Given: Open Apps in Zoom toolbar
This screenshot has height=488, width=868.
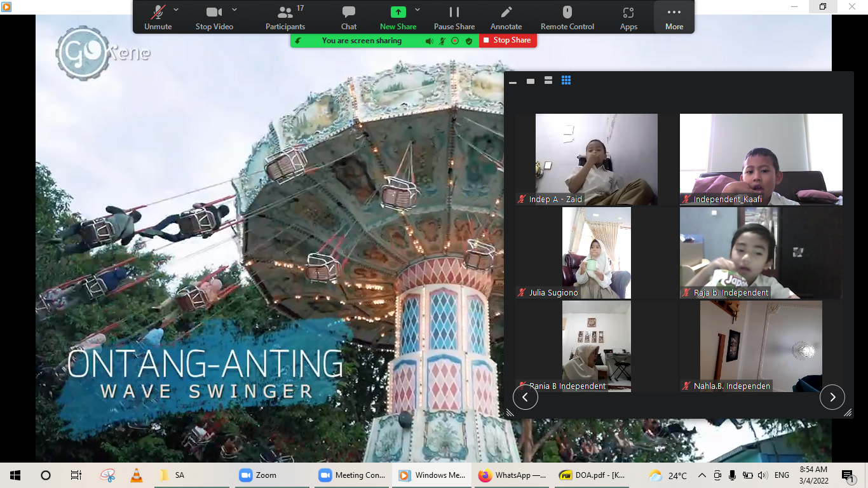Looking at the screenshot, I should pyautogui.click(x=628, y=17).
